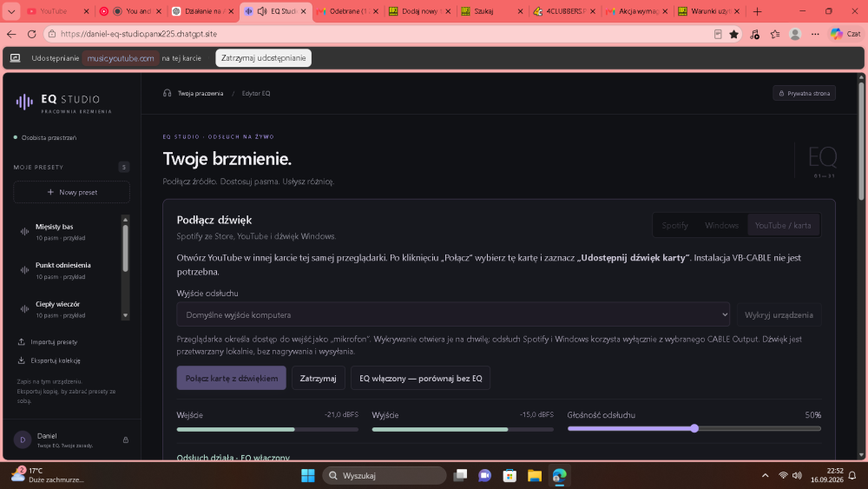Click the lock icon beside Daniel
Viewport: 868px width, 489px height.
126,439
